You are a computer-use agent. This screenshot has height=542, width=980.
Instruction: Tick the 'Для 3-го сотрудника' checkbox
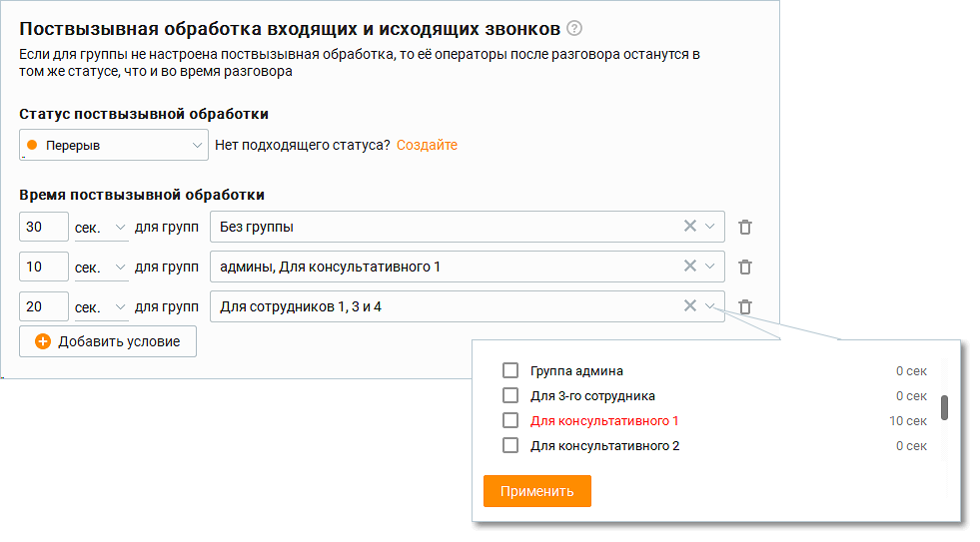(x=510, y=395)
